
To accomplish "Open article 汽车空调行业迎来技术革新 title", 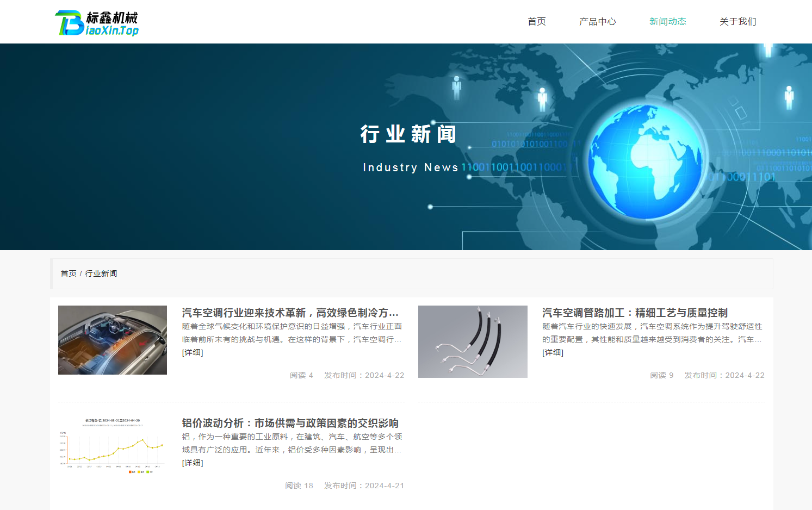I will 290,313.
